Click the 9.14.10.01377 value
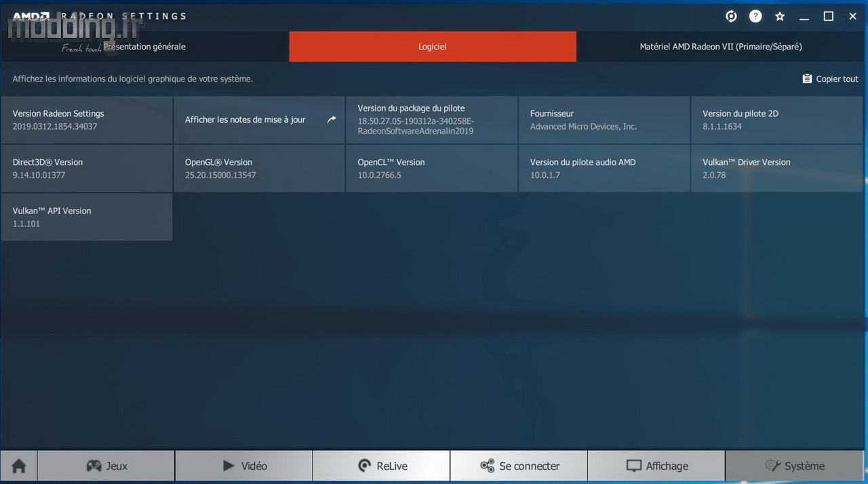Screen dimensions: 868x484 39,175
